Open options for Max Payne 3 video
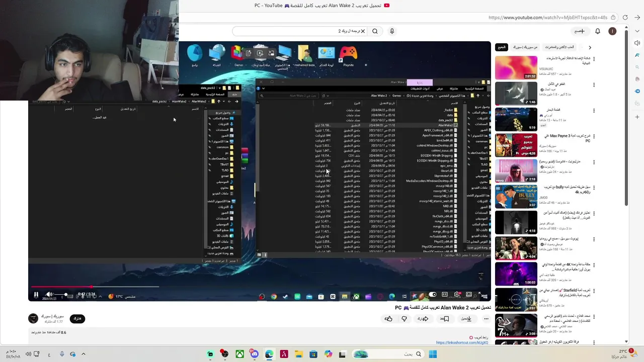This screenshot has height=362, width=644. pos(594,137)
